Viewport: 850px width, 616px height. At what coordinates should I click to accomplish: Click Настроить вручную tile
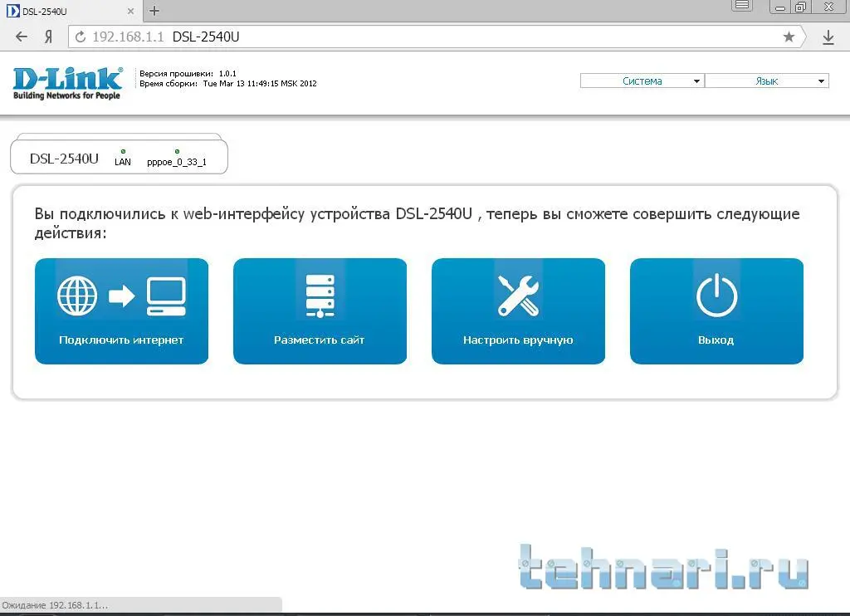518,311
